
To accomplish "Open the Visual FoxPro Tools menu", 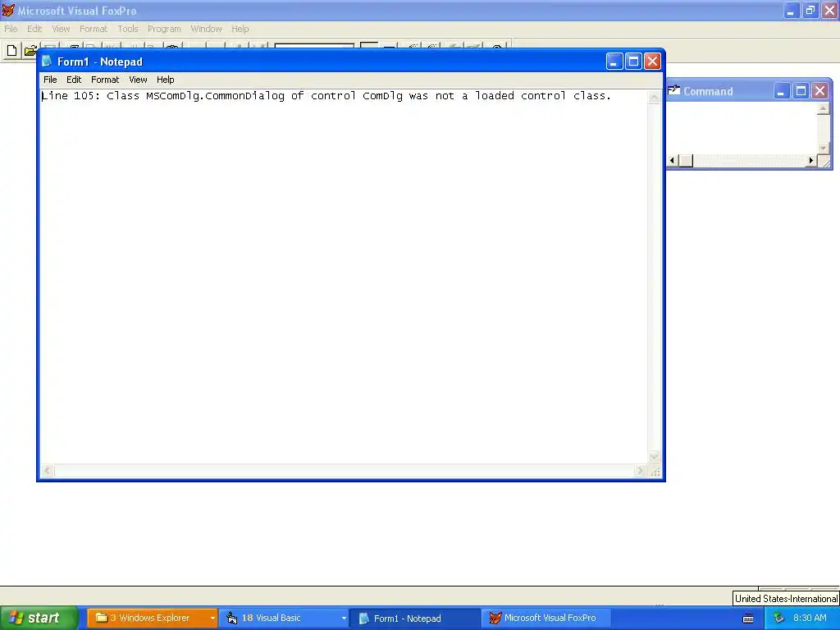I will coord(127,29).
